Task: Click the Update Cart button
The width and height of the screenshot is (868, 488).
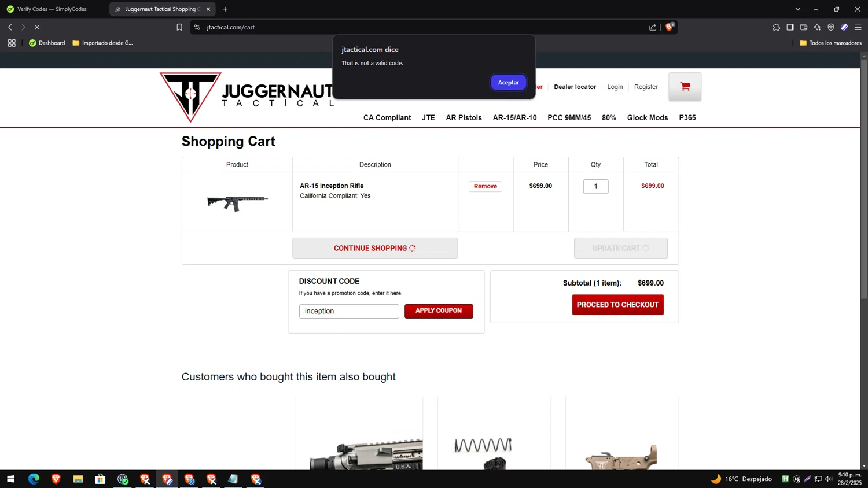Action: [620, 248]
